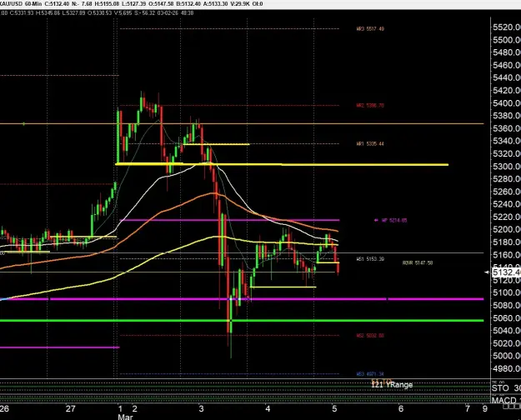
Task: Click date 27 on the time axis
Action: [x=71, y=408]
